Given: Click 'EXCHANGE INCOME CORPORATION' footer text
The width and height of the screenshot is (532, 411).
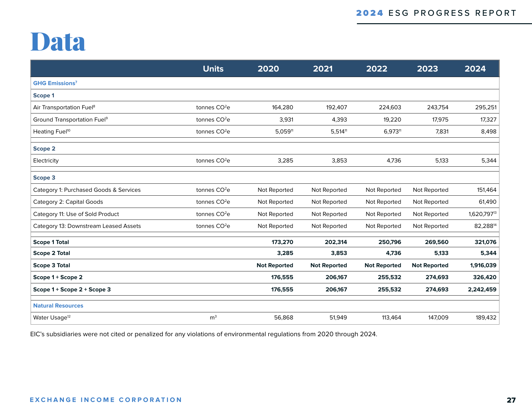Looking at the screenshot, I should 106,400.
